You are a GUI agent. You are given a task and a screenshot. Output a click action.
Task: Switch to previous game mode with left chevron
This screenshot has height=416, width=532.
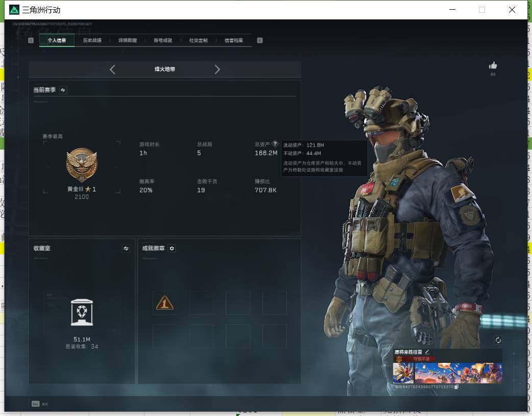tap(113, 69)
